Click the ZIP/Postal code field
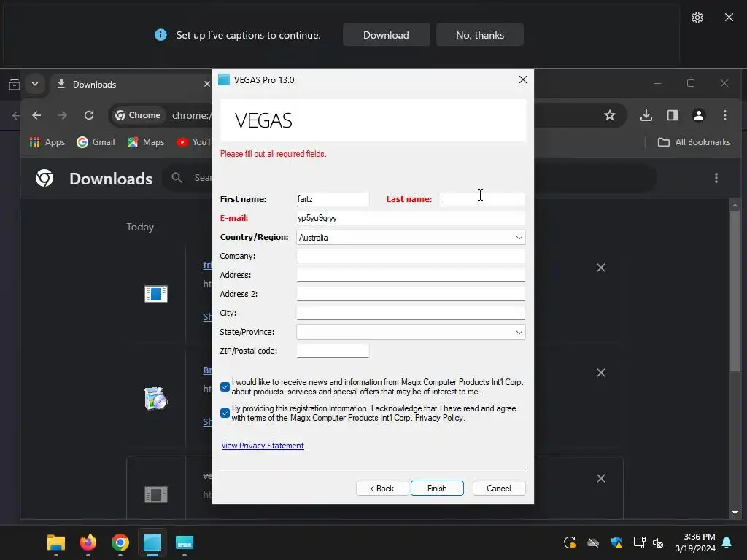This screenshot has height=560, width=747. click(333, 351)
